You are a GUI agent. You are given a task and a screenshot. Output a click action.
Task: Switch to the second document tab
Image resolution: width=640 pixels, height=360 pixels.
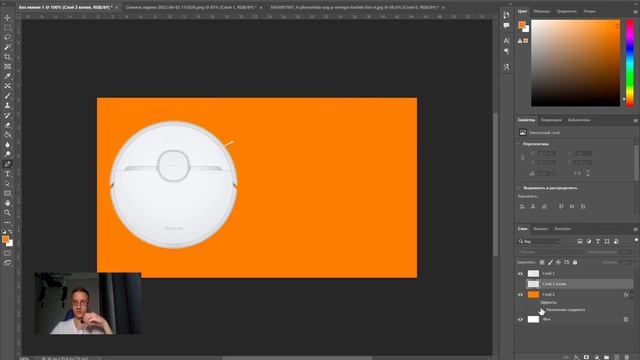[191, 7]
